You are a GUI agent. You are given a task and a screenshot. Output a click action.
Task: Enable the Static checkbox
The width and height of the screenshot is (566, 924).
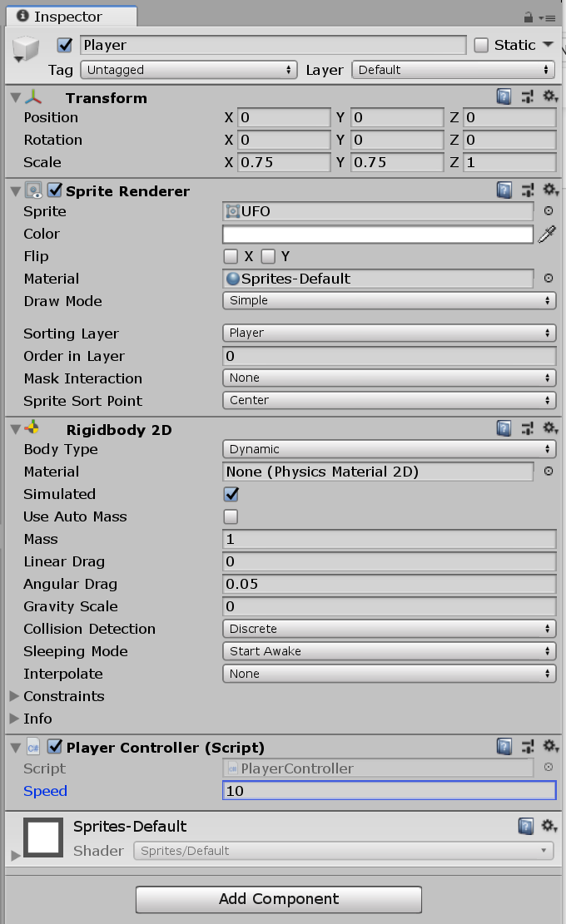tap(481, 45)
